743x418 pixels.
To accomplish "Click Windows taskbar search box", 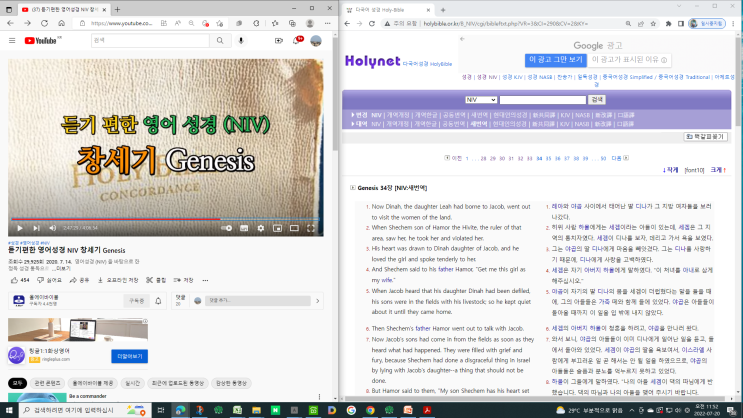I will [85, 410].
